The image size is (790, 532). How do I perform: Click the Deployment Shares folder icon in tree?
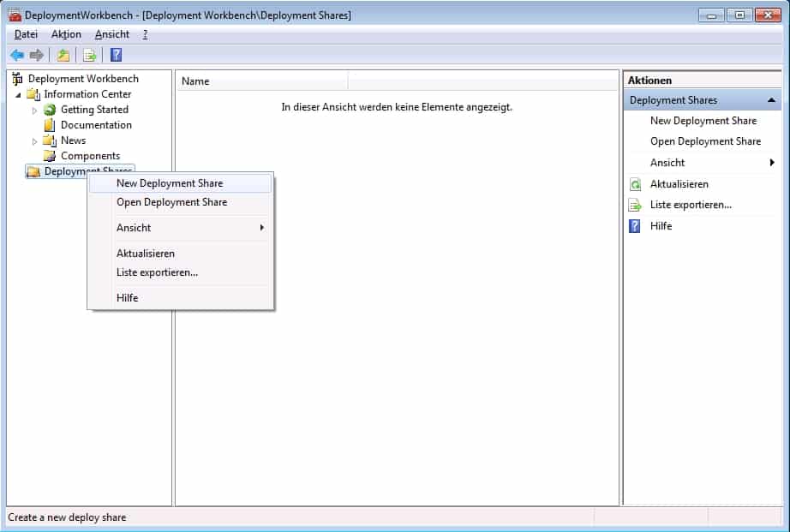click(33, 172)
